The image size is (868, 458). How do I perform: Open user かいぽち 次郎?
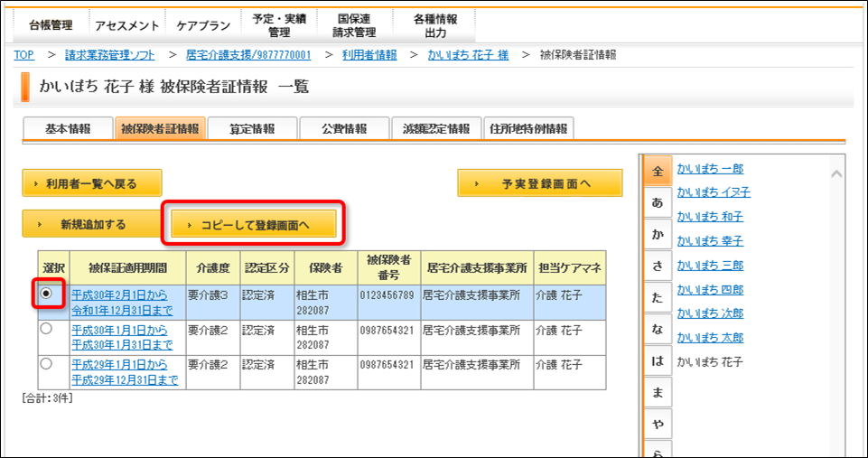click(x=710, y=313)
